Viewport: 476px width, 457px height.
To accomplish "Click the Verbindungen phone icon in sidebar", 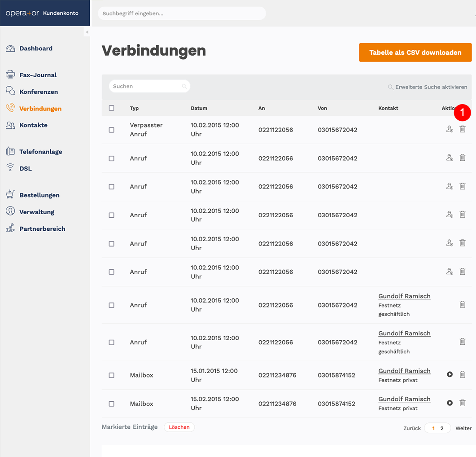I will [10, 108].
